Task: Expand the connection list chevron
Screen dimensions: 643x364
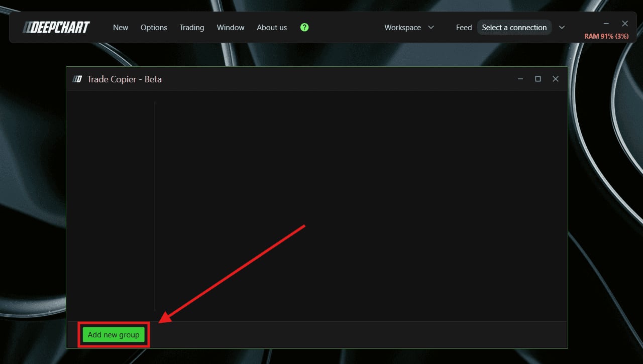Action: [562, 27]
